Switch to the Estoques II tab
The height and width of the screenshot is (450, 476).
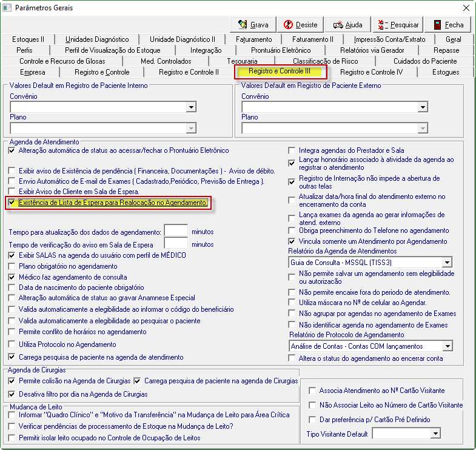[x=28, y=39]
